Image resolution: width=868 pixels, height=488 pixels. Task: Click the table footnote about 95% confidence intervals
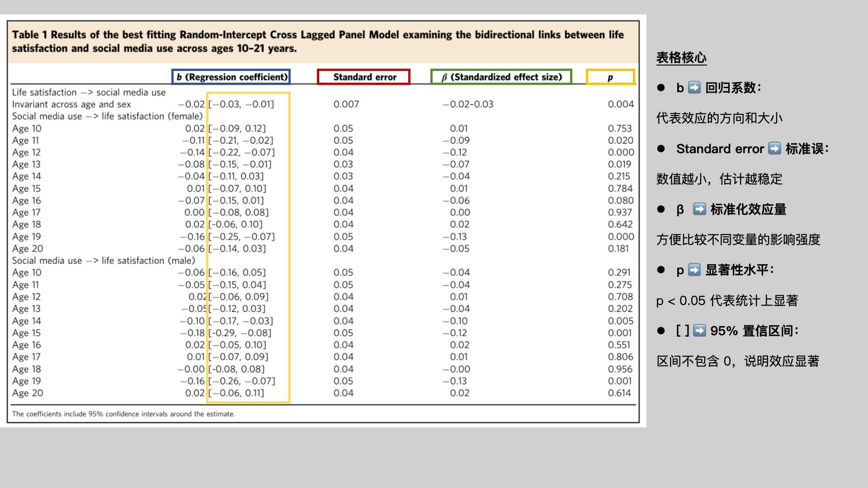tap(123, 414)
